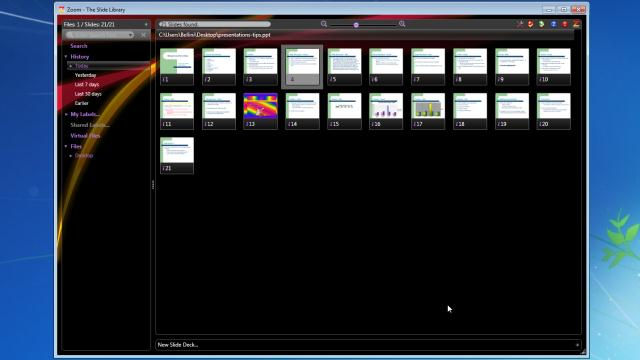Collapse the Files tree section

(x=66, y=146)
